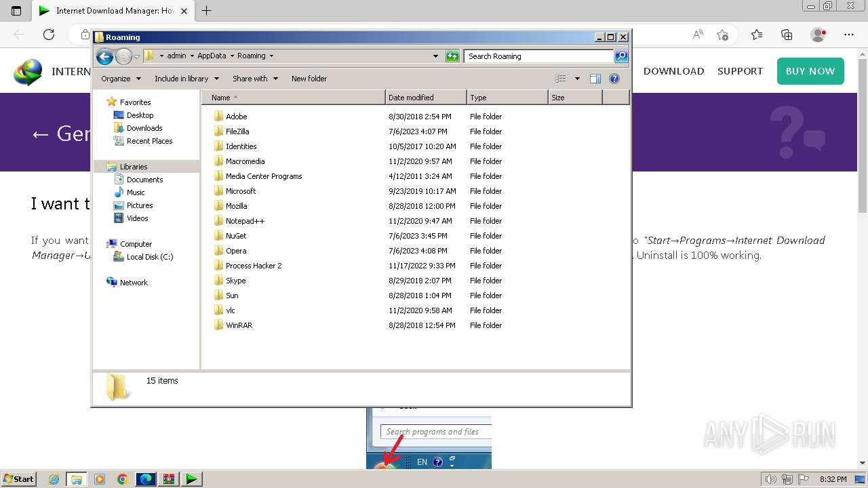The height and width of the screenshot is (488, 868).
Task: Select Music library
Action: click(x=136, y=192)
